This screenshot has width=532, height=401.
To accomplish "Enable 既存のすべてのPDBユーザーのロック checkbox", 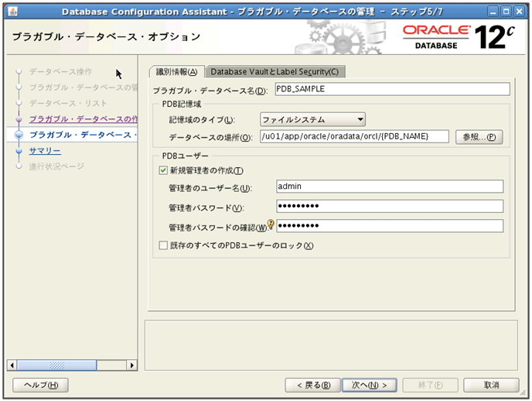I will (x=163, y=245).
